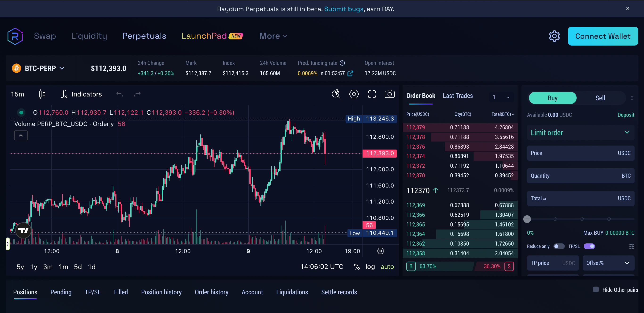644x313 pixels.
Task: Toggle the Reduce only switch
Action: (x=559, y=246)
